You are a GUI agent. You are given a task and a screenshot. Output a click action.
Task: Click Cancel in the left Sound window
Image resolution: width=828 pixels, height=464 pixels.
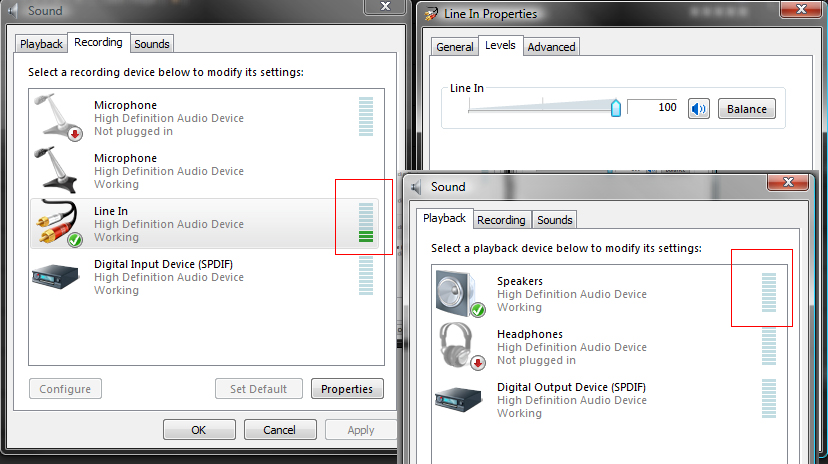280,430
